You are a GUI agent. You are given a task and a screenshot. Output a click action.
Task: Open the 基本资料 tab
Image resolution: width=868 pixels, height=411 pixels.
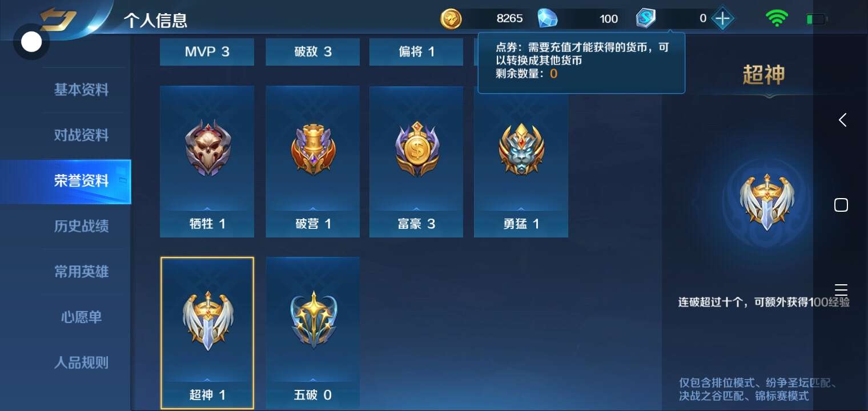(81, 90)
